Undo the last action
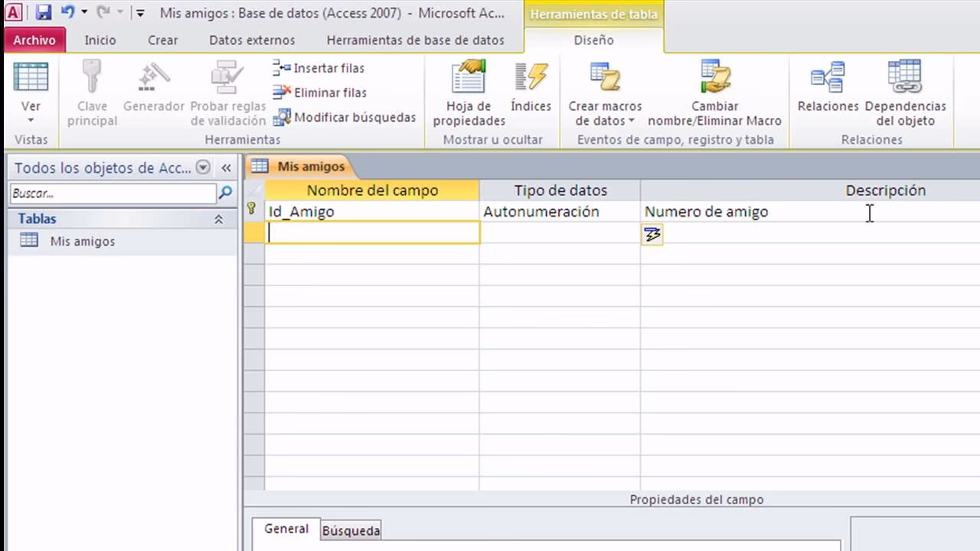Screen dimensions: 980x551 [x=67, y=12]
